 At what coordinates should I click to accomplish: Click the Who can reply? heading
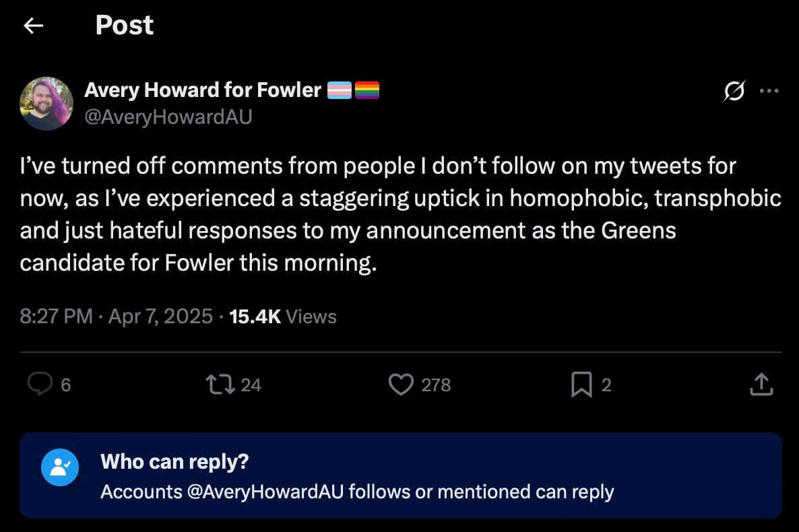point(174,462)
